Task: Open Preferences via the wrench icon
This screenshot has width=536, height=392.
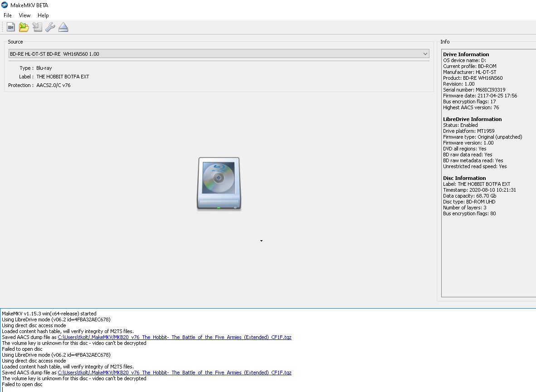Action: pos(50,27)
